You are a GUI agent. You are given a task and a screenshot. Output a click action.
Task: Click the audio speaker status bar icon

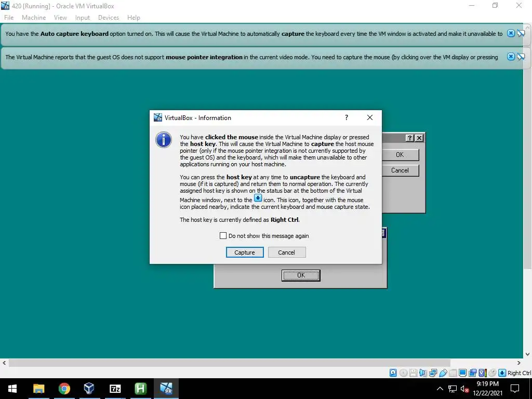[423, 373]
